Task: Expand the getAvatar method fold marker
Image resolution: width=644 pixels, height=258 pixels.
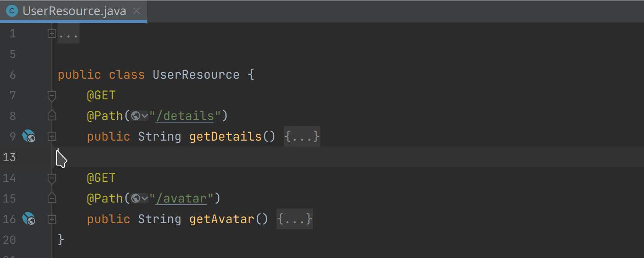Action: 52,219
